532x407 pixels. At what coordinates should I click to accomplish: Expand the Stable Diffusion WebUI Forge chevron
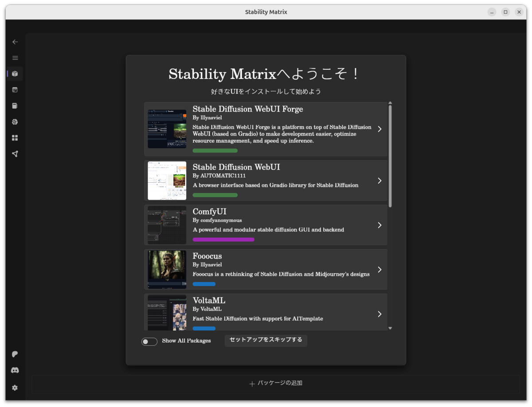[379, 129]
